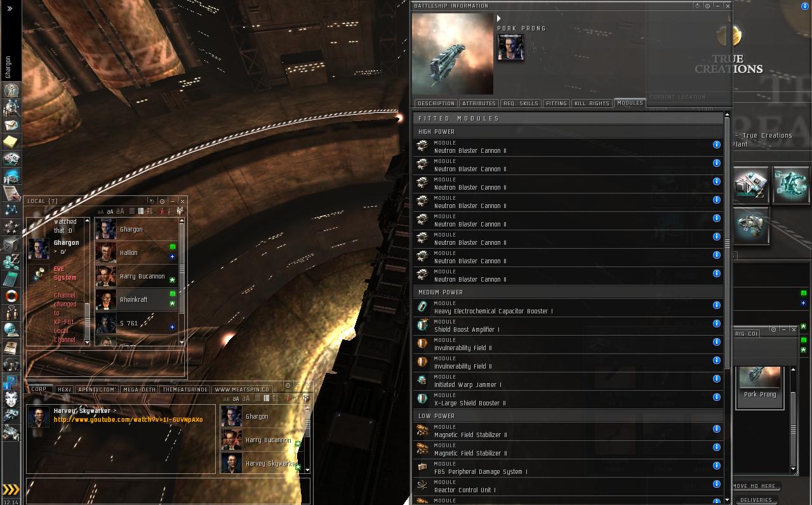Switch to the Corp chat tab
The image size is (812, 505).
click(x=39, y=390)
